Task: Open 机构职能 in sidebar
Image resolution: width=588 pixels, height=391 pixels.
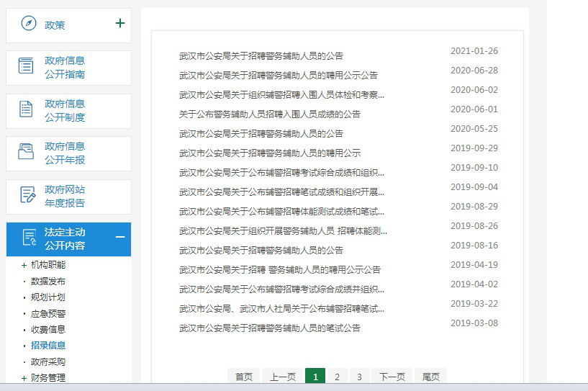Action: click(x=48, y=265)
